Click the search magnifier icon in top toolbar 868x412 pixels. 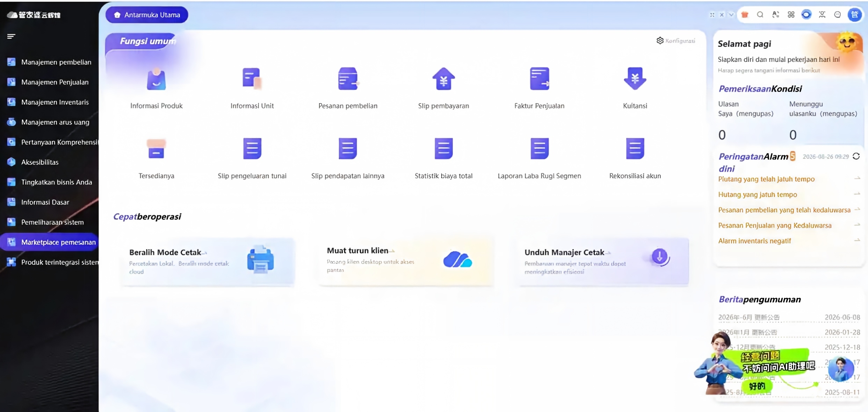coord(760,15)
